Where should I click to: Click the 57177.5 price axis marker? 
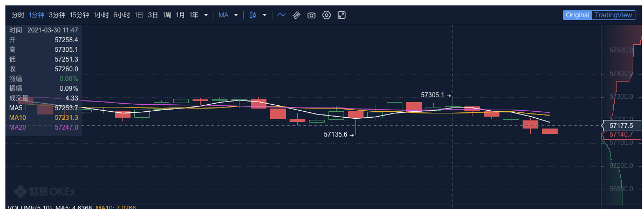tap(621, 125)
